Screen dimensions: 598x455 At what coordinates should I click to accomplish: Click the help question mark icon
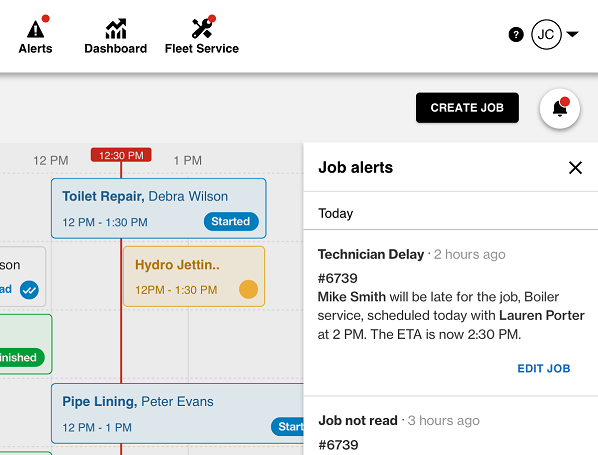pos(516,35)
